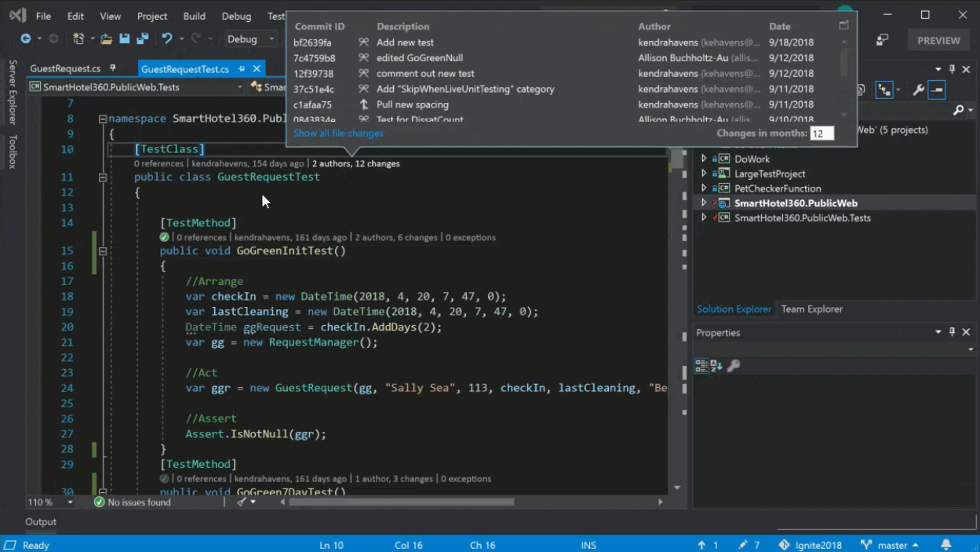980x552 pixels.
Task: Expand the DoWork project node
Action: click(x=704, y=159)
